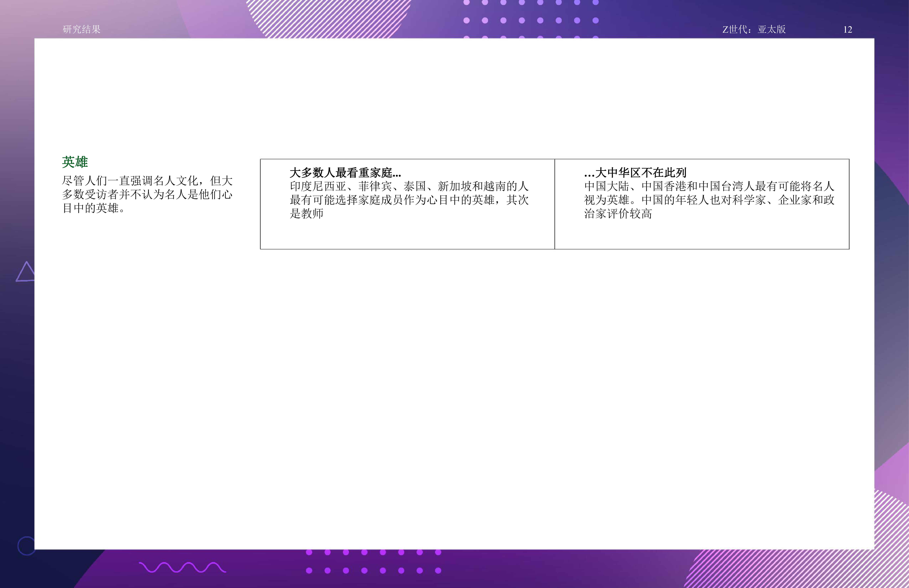Click the bold heading ...大中华区不在此列

click(x=635, y=173)
